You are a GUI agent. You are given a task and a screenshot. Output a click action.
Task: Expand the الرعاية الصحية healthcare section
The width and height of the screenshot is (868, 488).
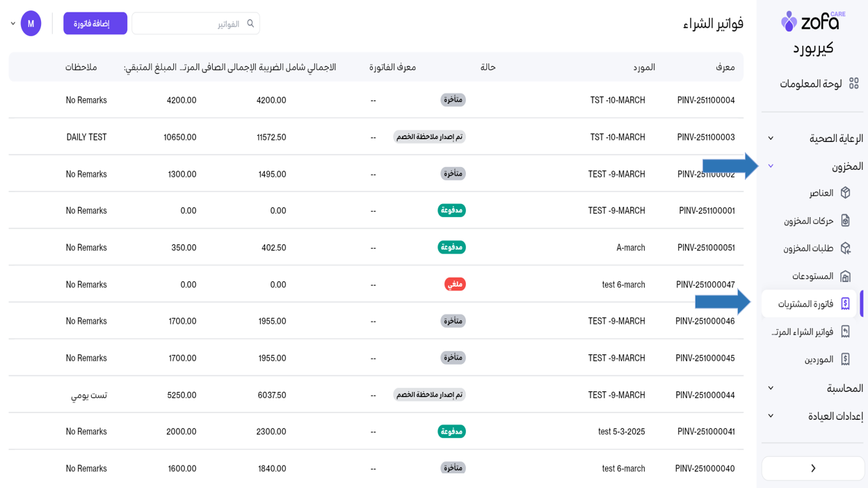pos(771,139)
